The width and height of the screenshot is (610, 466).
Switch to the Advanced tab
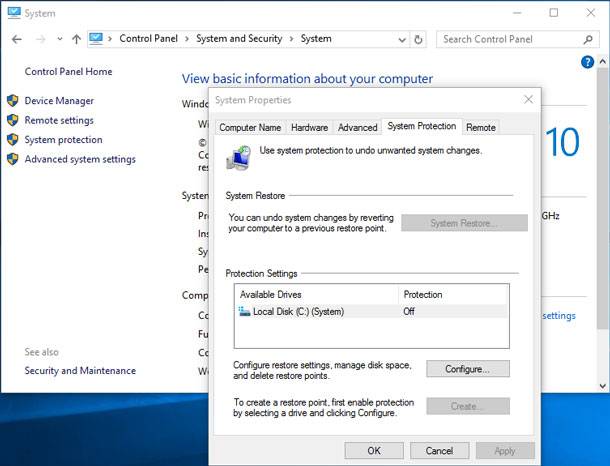tap(358, 128)
